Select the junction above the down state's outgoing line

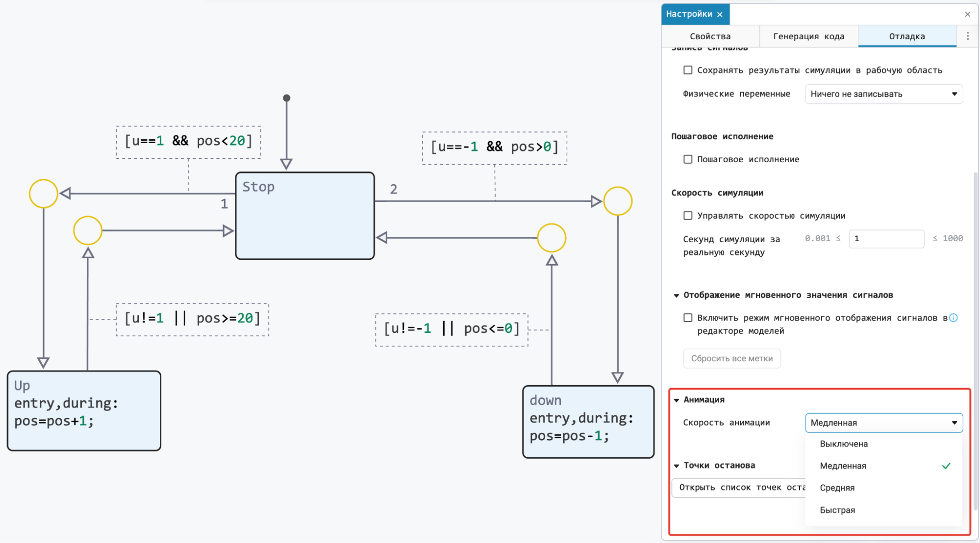[x=552, y=238]
